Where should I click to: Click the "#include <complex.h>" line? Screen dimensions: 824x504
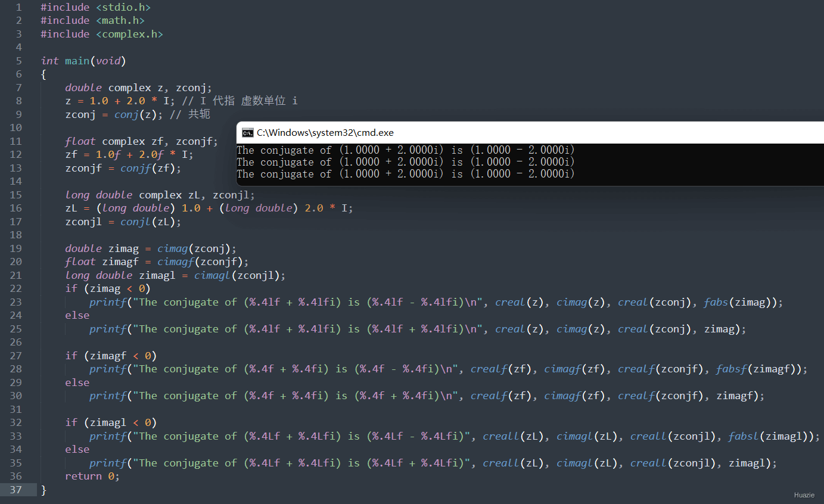click(x=102, y=34)
